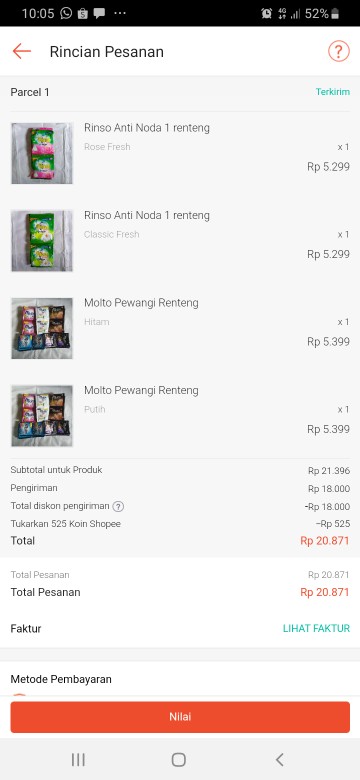The image size is (360, 780).
Task: Tap Shopee notification icon in status bar
Action: pyautogui.click(x=83, y=13)
